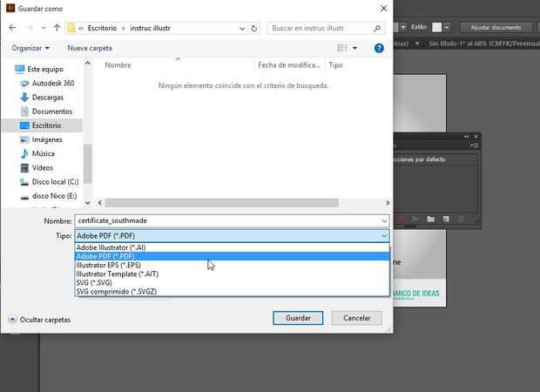The width and height of the screenshot is (540, 392).
Task: Choose SVG comprimido (*.SVGZ) format
Action: tap(233, 292)
